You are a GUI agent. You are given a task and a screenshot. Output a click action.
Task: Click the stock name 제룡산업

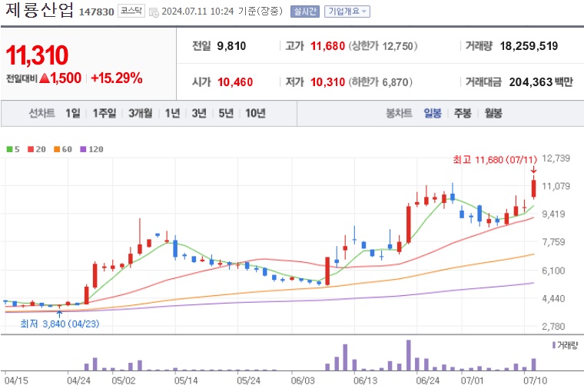click(x=39, y=10)
